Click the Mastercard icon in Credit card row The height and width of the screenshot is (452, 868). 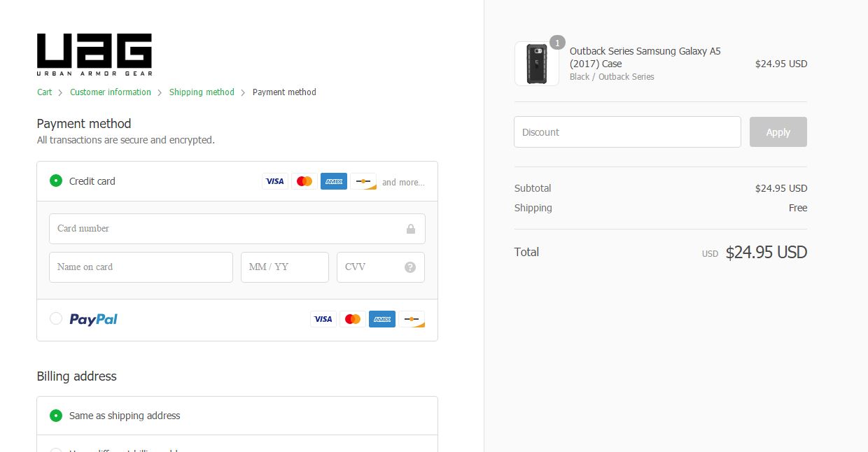304,181
